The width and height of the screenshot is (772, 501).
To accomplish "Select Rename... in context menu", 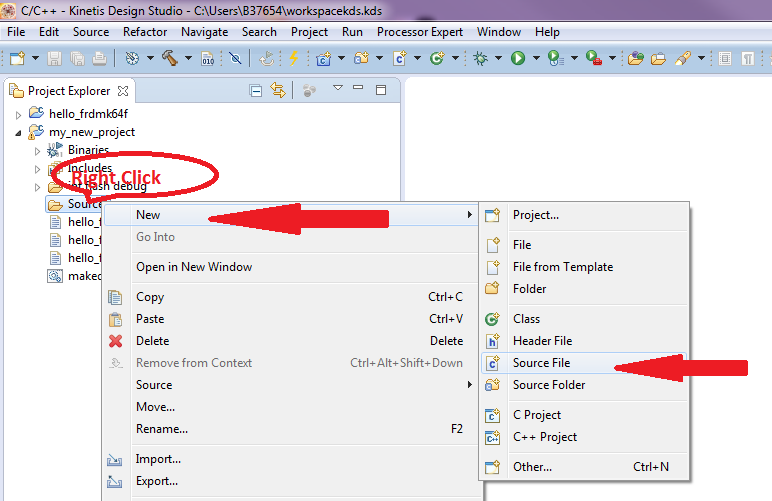I will [x=291, y=429].
